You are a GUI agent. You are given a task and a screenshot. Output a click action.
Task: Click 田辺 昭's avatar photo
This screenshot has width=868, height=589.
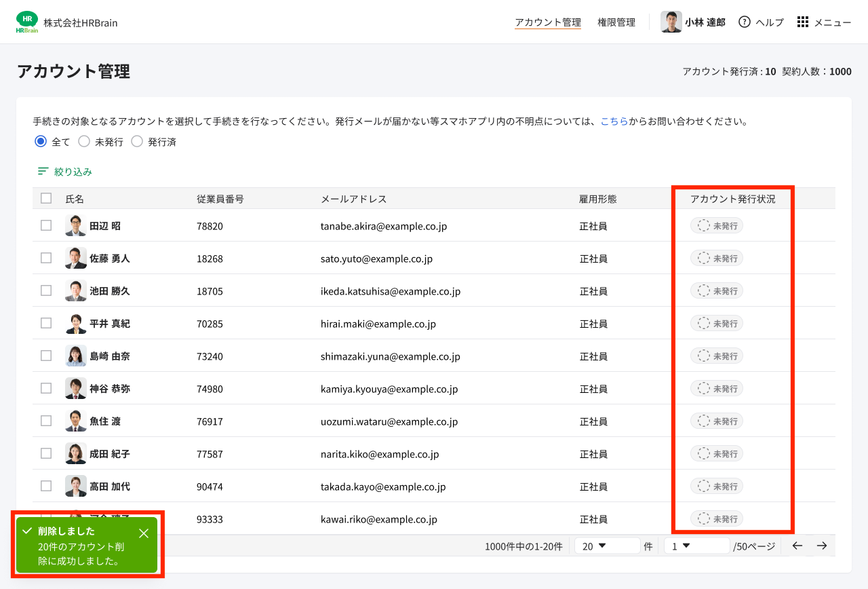[x=75, y=225]
